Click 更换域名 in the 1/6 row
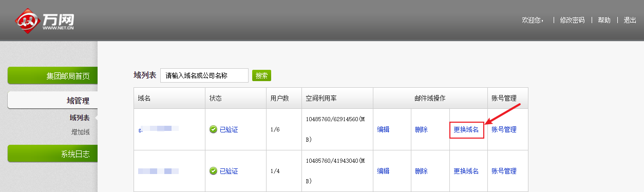This screenshot has width=644, height=192. (466, 129)
